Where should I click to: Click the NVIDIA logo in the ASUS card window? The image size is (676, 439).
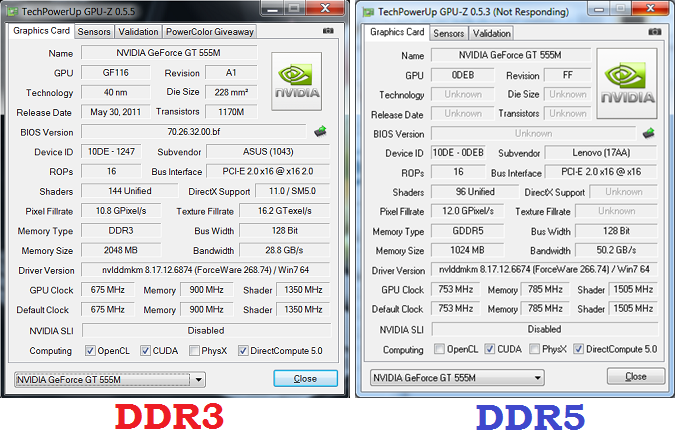pos(297,81)
